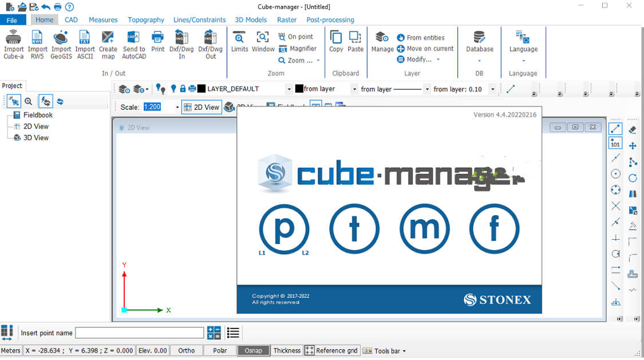
Task: Toggle the Reference grid
Action: point(332,351)
